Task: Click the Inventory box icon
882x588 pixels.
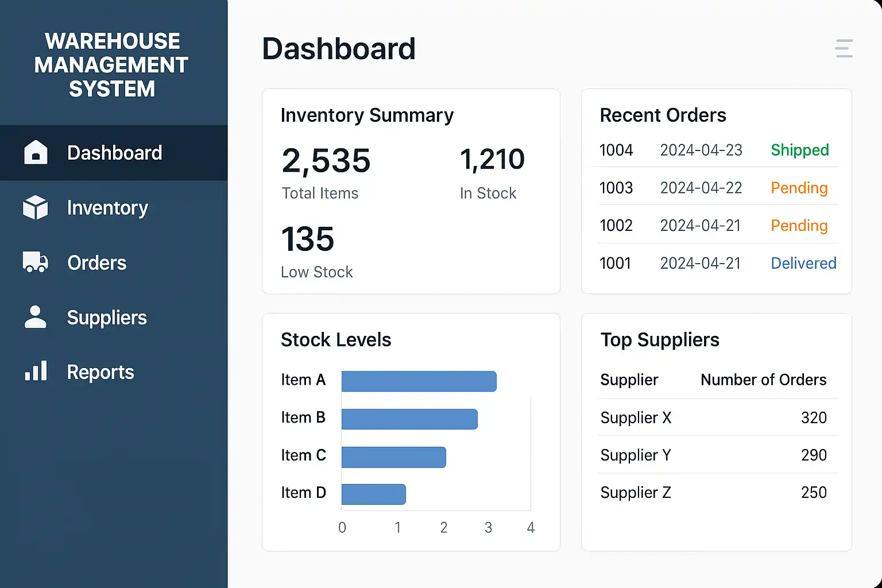Action: [36, 207]
